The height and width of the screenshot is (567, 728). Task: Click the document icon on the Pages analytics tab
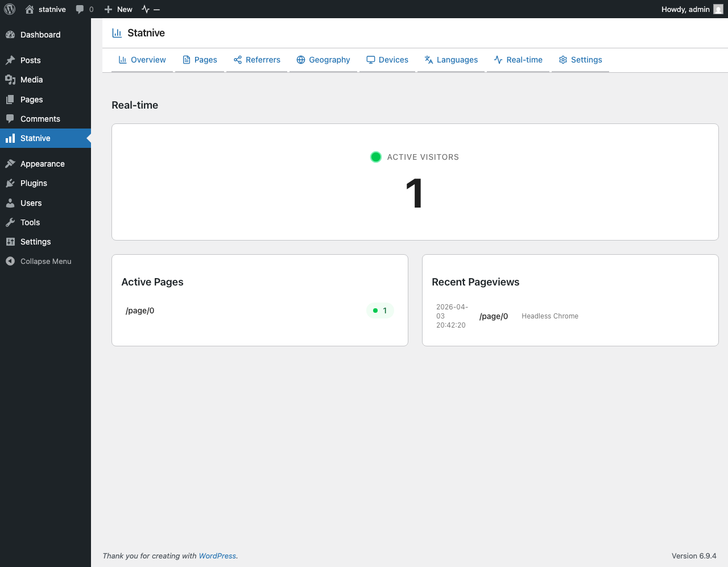185,60
